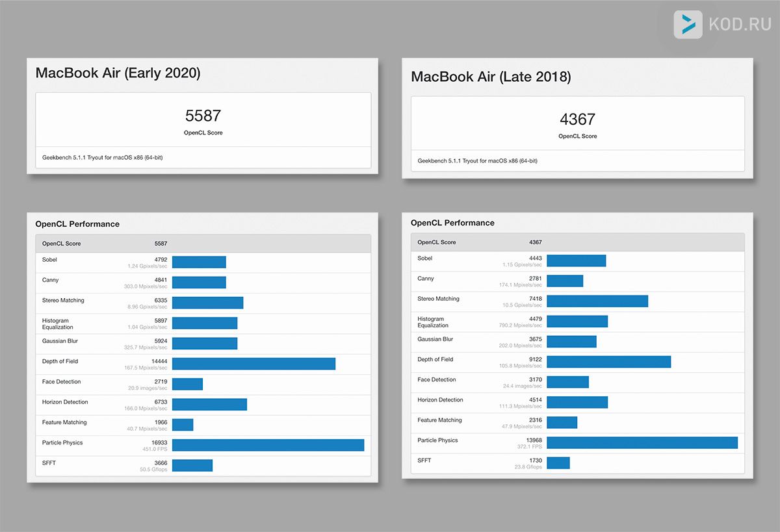Select the Feature Matching score 2316
Screen dimensions: 780x532
[535, 420]
